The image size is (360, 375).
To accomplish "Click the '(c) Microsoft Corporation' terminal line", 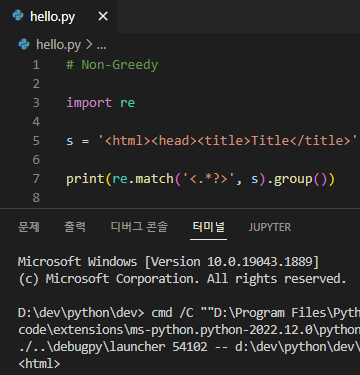I will (182, 279).
